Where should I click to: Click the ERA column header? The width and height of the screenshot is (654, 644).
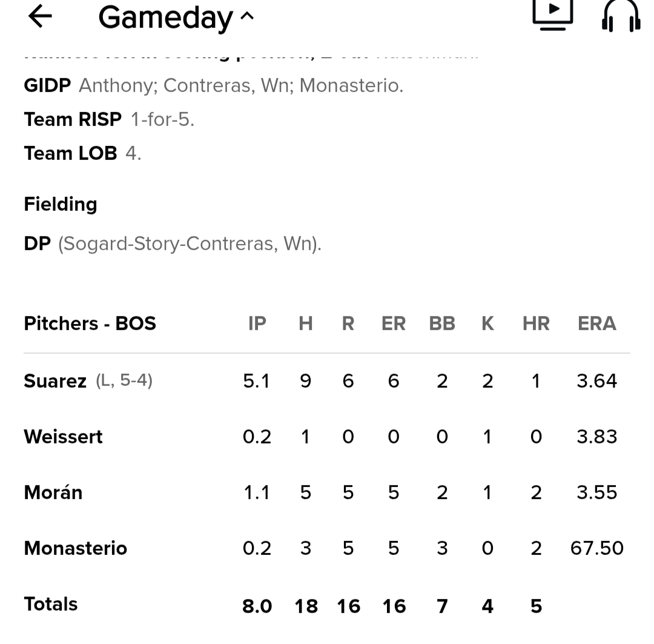597,324
